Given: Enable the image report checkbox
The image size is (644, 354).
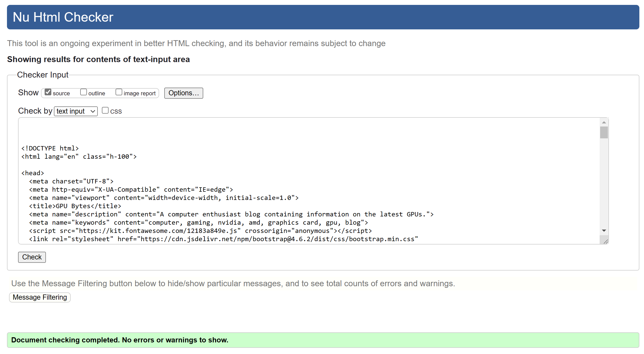Looking at the screenshot, I should (x=119, y=92).
